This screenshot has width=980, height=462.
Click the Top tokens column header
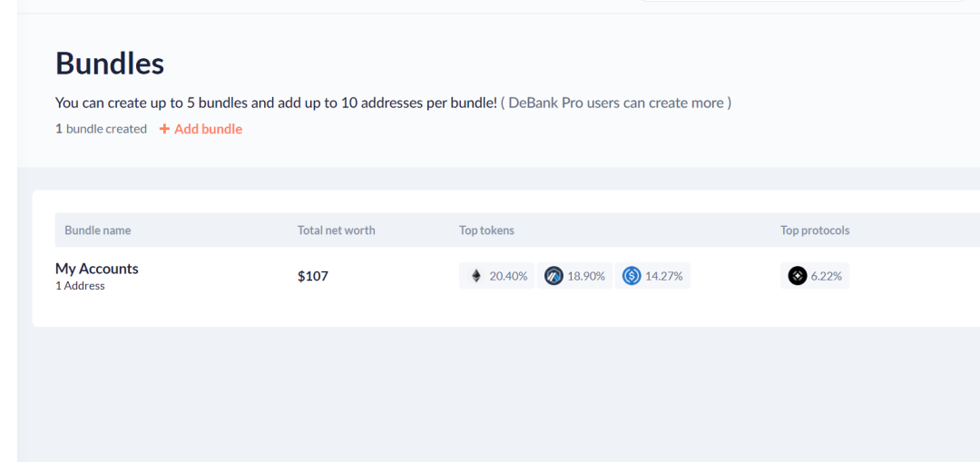point(486,231)
